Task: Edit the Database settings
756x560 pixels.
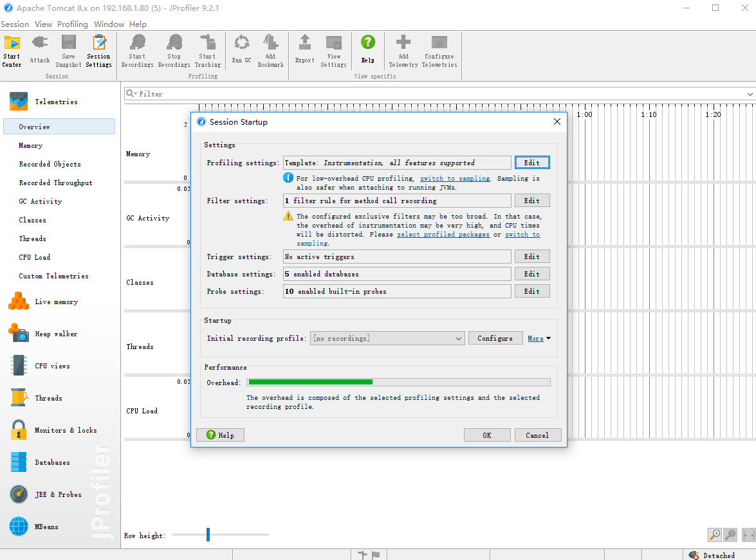Action: click(x=532, y=274)
